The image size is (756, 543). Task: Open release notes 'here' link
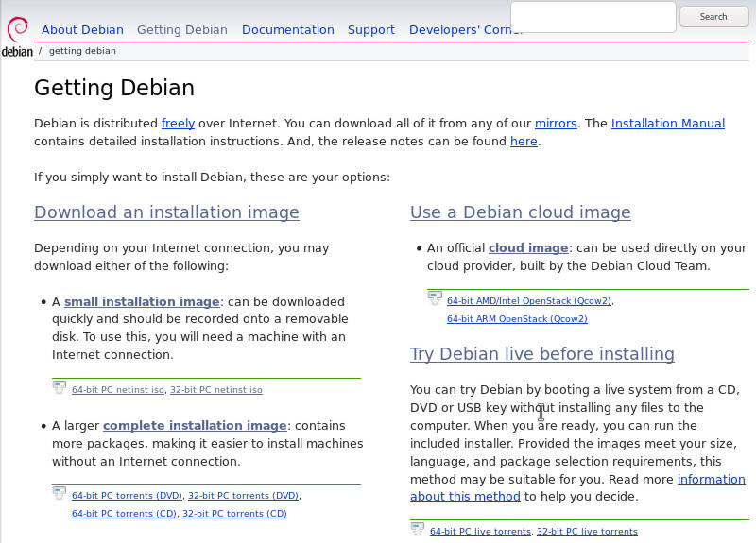pyautogui.click(x=524, y=141)
